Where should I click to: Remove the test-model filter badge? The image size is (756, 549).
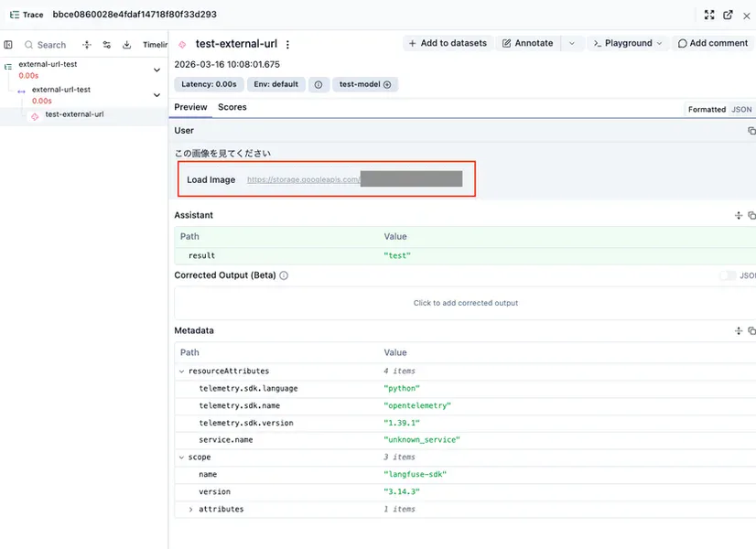click(388, 82)
